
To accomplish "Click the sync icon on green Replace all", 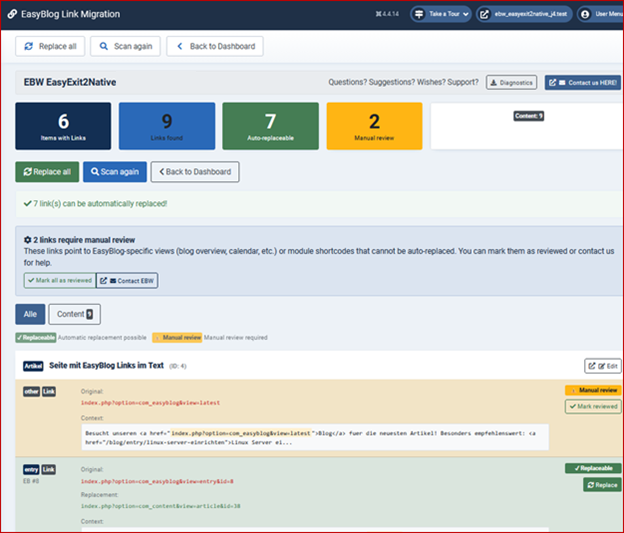I will (x=27, y=172).
